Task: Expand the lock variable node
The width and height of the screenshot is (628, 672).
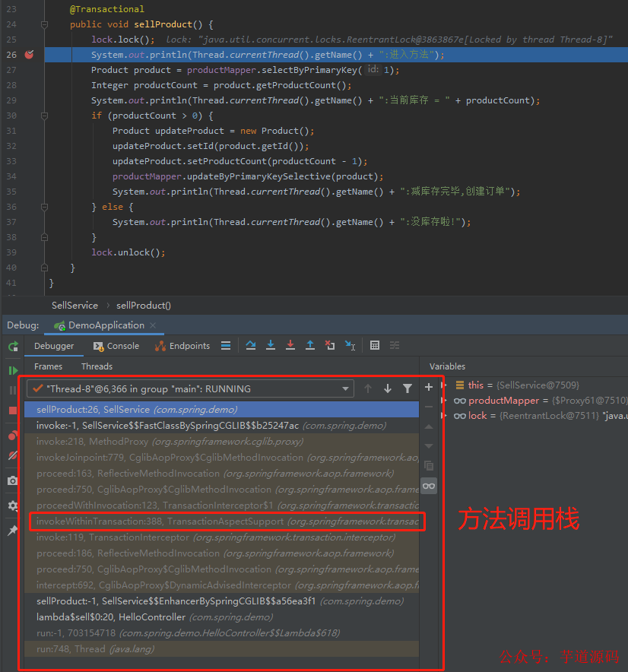Action: (x=444, y=415)
